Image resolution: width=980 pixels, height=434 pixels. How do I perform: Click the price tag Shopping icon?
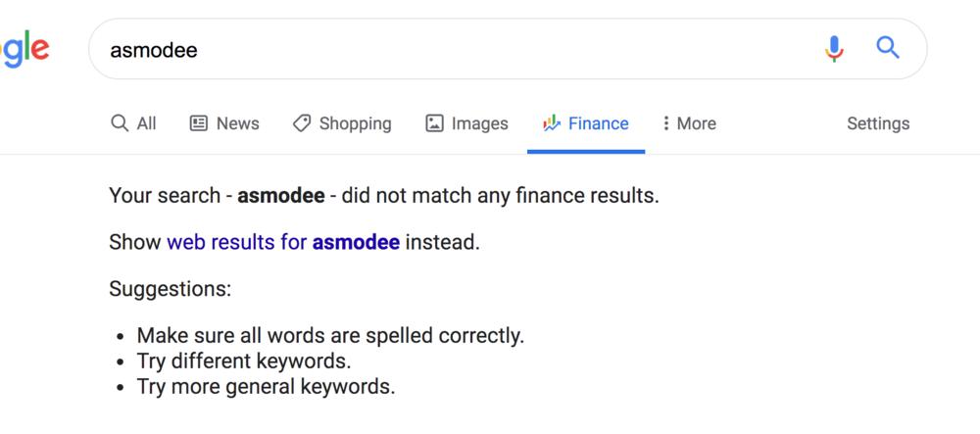point(302,123)
